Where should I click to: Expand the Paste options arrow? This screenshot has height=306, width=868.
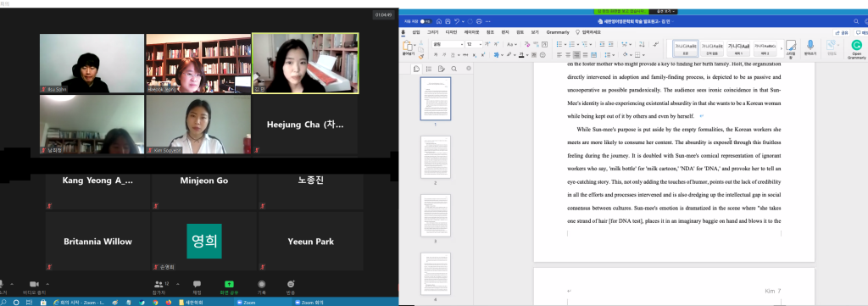point(415,45)
